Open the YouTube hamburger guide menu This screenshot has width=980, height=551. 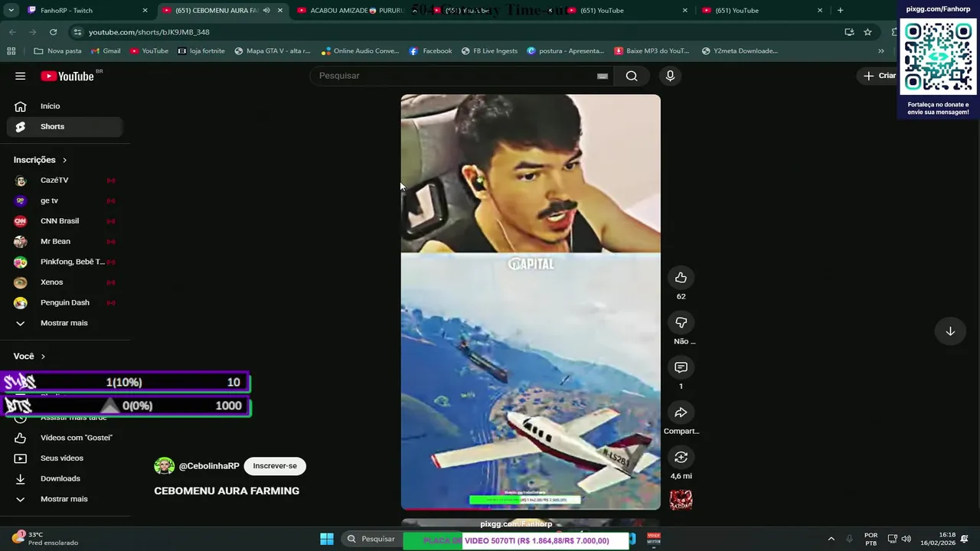(21, 76)
